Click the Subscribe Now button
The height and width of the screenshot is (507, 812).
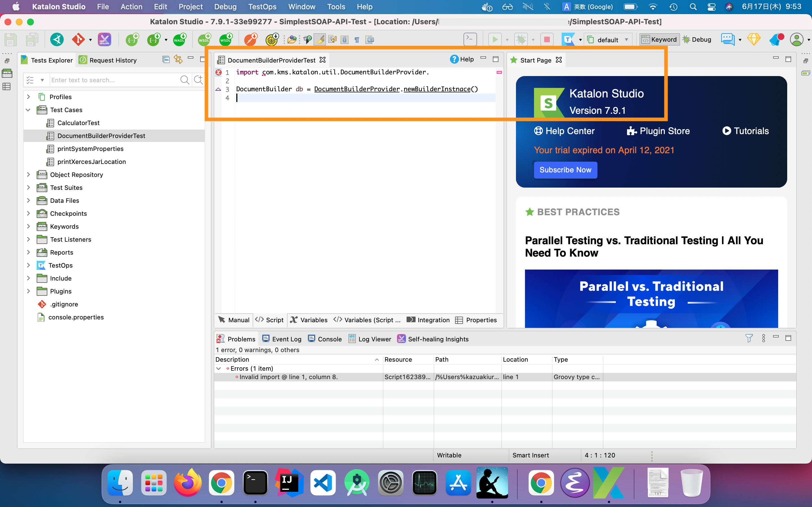tap(565, 170)
